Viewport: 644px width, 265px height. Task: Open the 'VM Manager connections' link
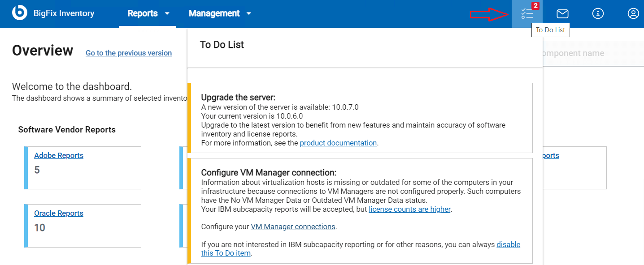tap(293, 227)
